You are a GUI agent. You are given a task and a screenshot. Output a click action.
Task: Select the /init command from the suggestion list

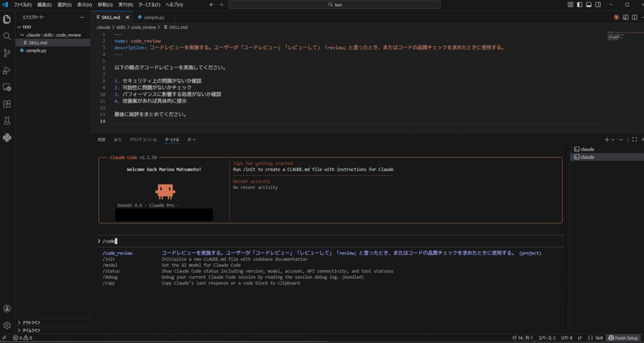[110, 259]
